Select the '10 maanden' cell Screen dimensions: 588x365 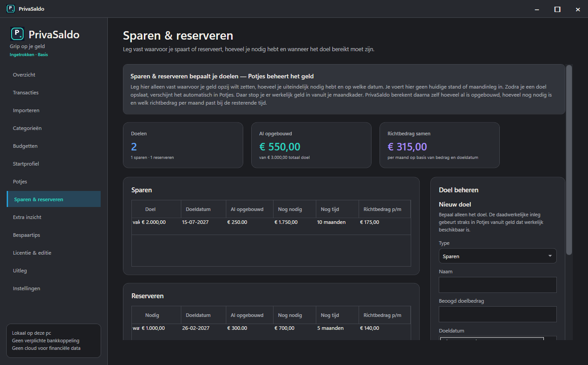tap(331, 222)
